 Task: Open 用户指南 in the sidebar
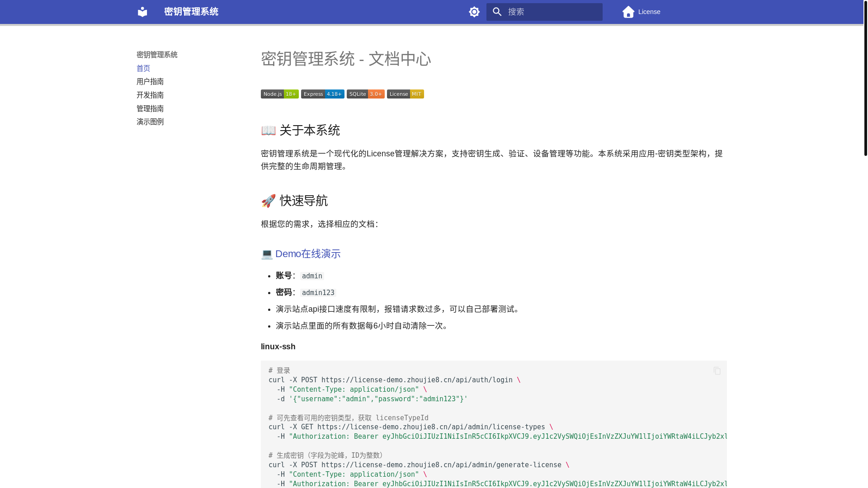click(150, 81)
